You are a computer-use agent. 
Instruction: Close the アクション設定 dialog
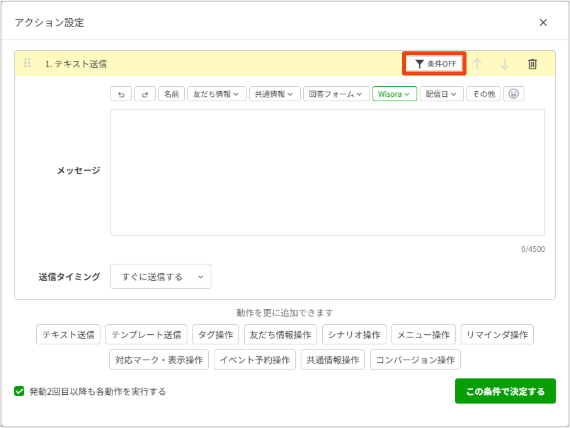tap(543, 23)
